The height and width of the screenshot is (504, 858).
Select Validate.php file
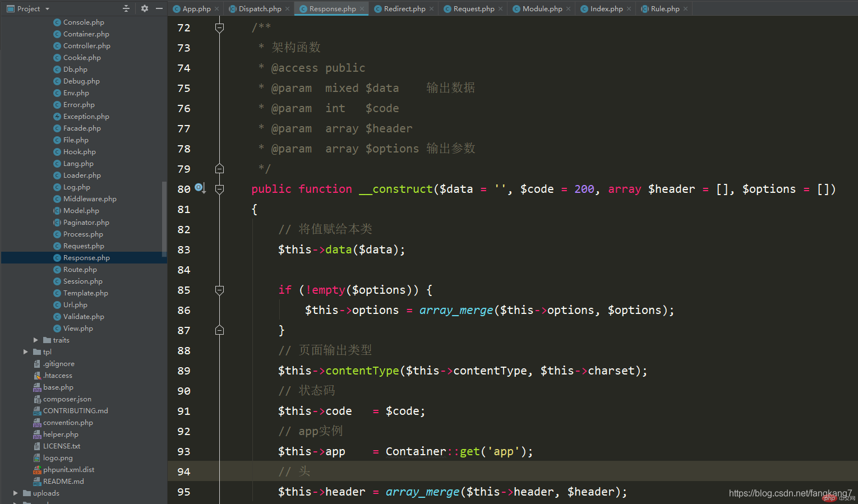(x=84, y=317)
